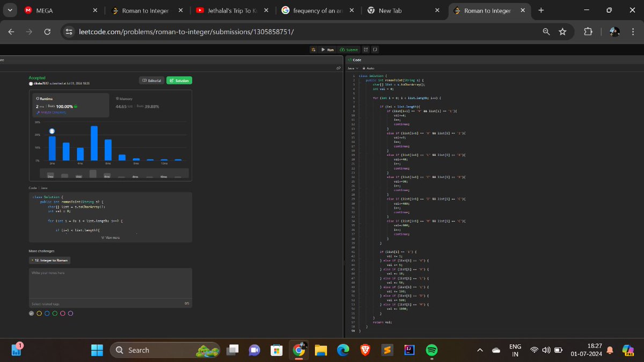Image resolution: width=644 pixels, height=362 pixels.
Task: Bookmark this page with the star icon
Action: pyautogui.click(x=562, y=32)
